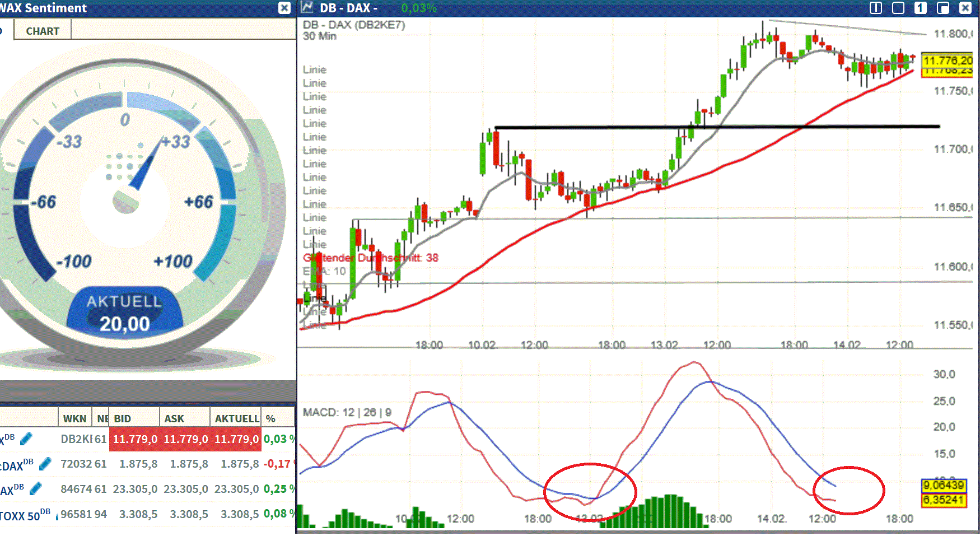Switch to the CHART tab
980x536 pixels.
41,31
